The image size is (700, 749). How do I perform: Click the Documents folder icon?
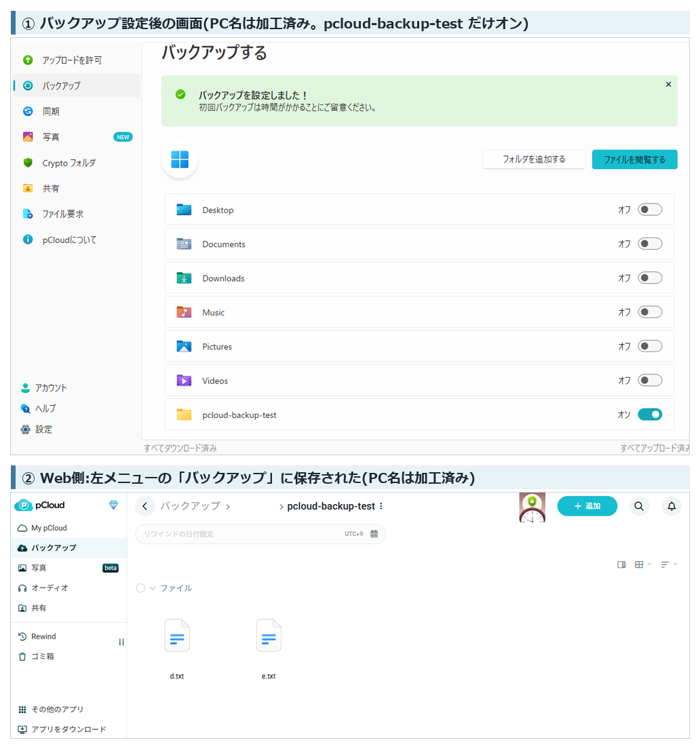tap(184, 244)
